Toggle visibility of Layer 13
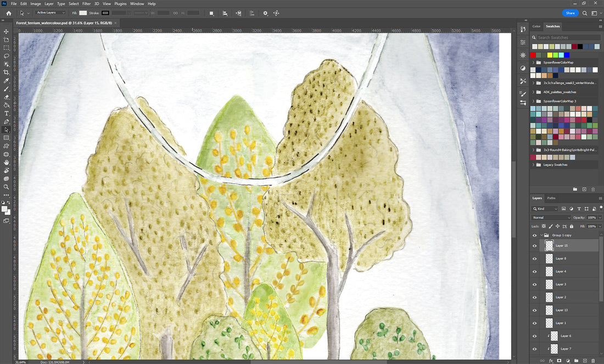Viewport: 604px width, 364px height. (534, 310)
